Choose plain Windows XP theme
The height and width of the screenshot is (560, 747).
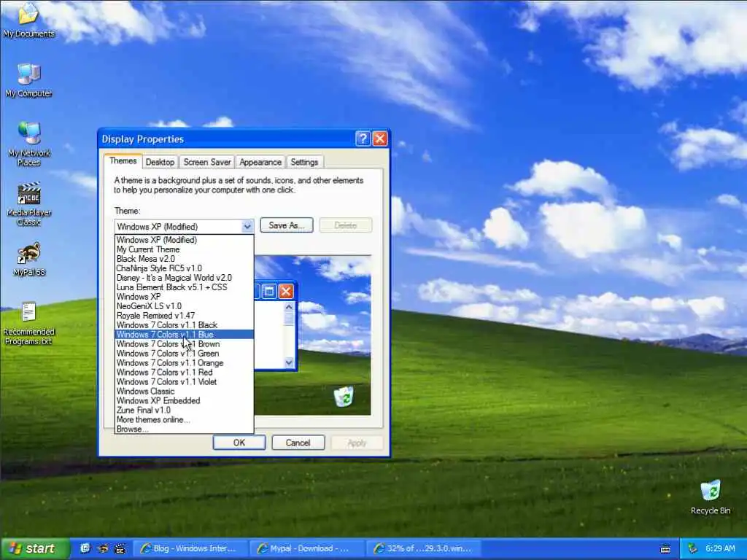pos(185,297)
